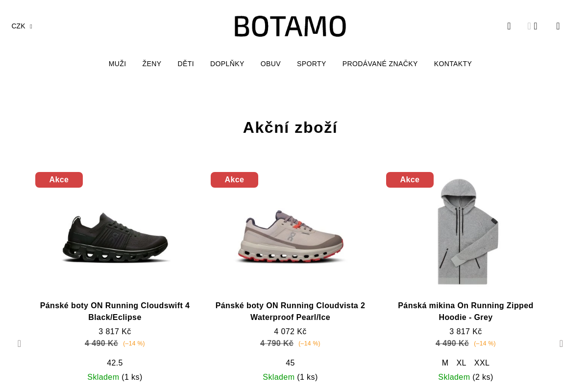The image size is (588, 392).
Task: Click the red Akce badge on Cloudswift 4
Action: (x=59, y=180)
